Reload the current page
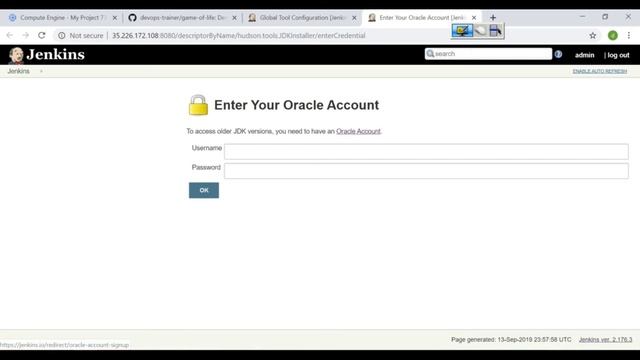 point(42,36)
